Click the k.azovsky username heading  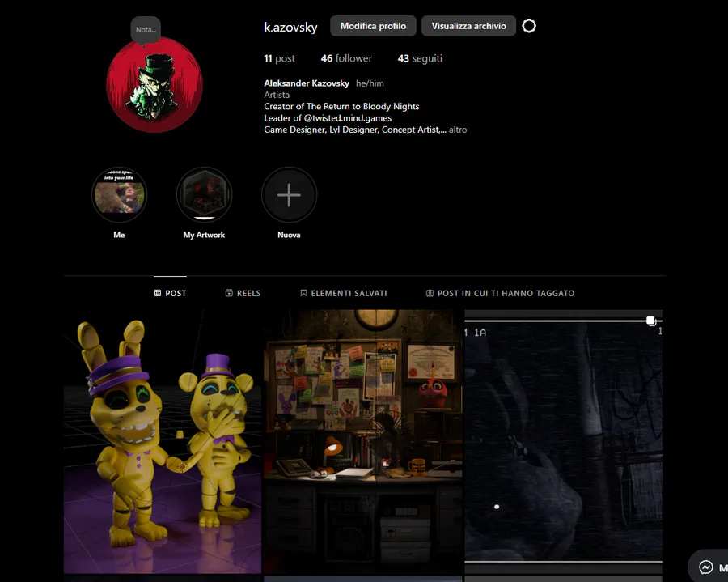(290, 27)
